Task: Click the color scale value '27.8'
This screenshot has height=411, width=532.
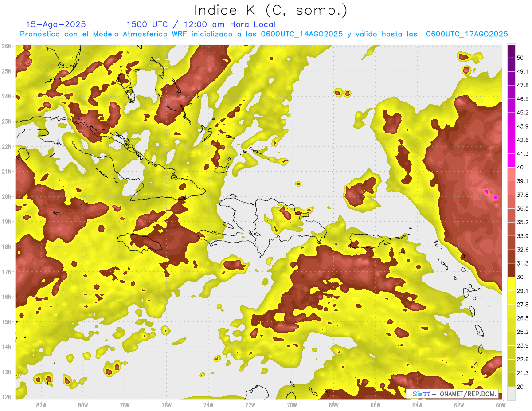Action: tap(522, 304)
